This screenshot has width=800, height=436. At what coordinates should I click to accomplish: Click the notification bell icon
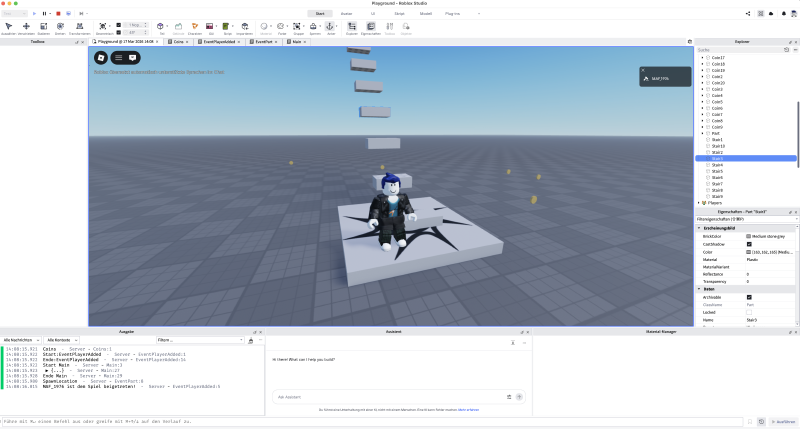784,14
